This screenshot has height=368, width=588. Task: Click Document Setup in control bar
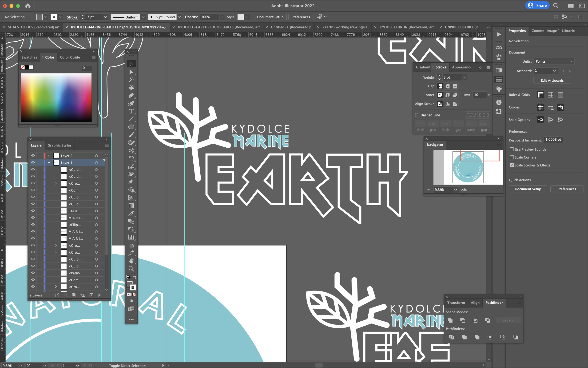270,17
